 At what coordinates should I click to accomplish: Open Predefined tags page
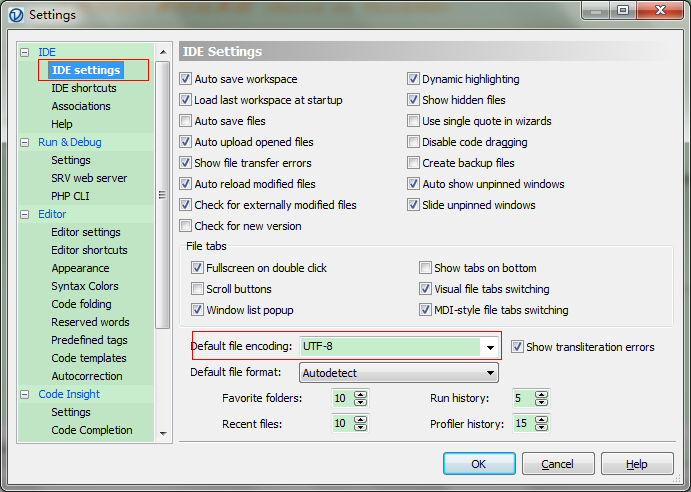coord(89,340)
